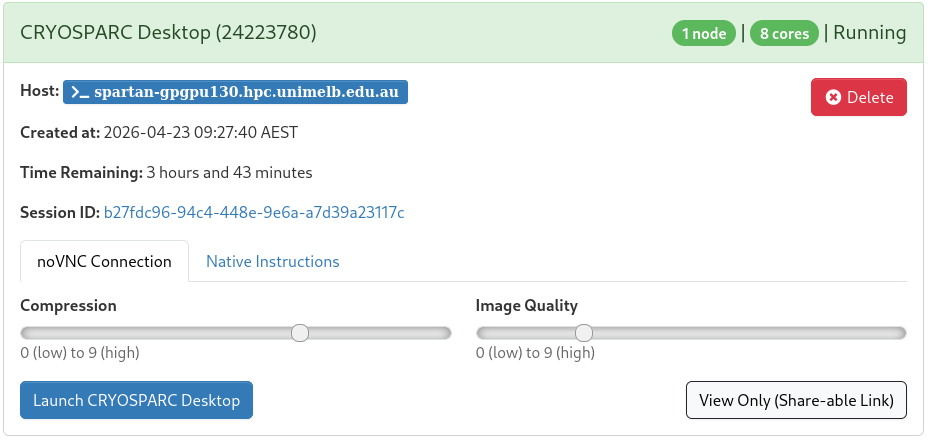Open View Only (Share-able Link)
This screenshot has height=442, width=928.
[x=796, y=400]
